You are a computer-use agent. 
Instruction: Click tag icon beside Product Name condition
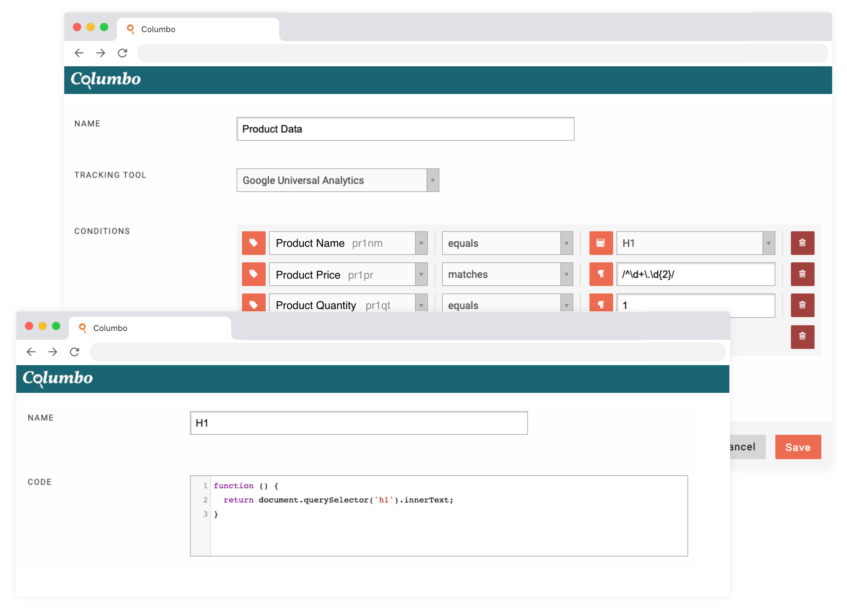coord(253,243)
